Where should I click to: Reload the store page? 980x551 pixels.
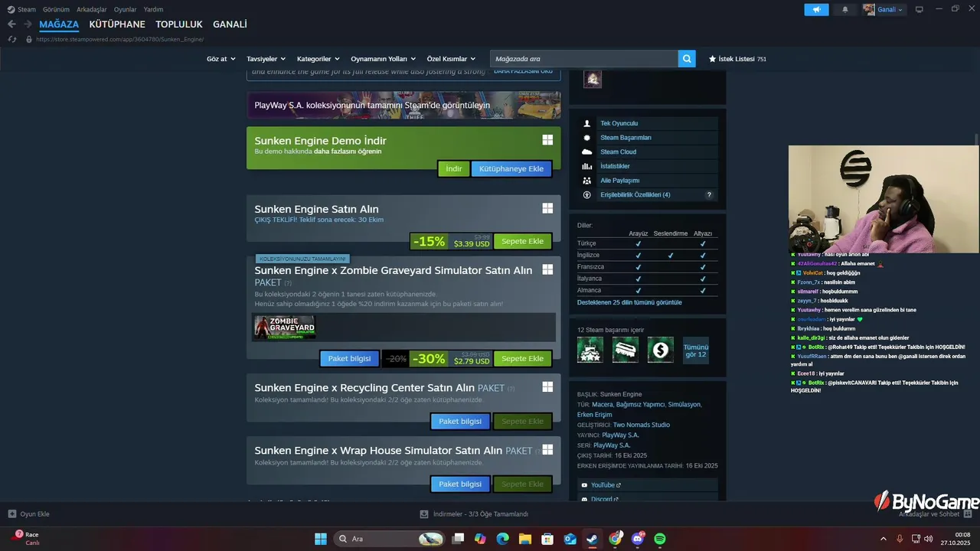[x=11, y=39]
